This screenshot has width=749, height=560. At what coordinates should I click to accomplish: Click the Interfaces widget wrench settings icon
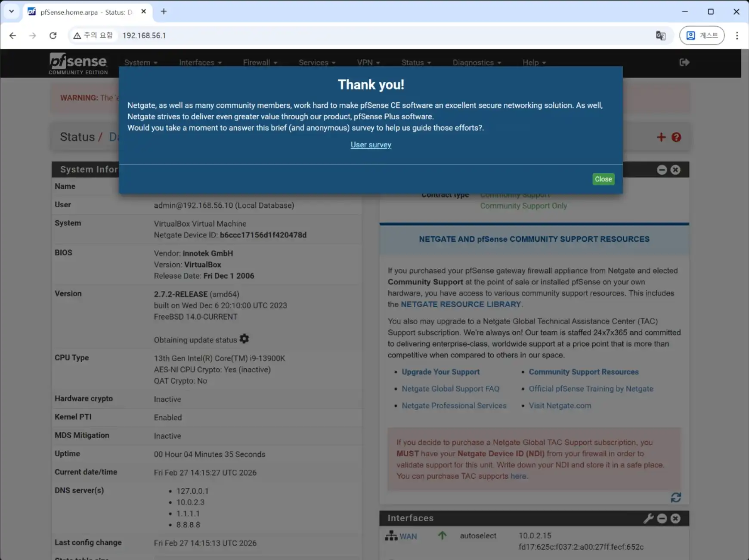coord(648,518)
